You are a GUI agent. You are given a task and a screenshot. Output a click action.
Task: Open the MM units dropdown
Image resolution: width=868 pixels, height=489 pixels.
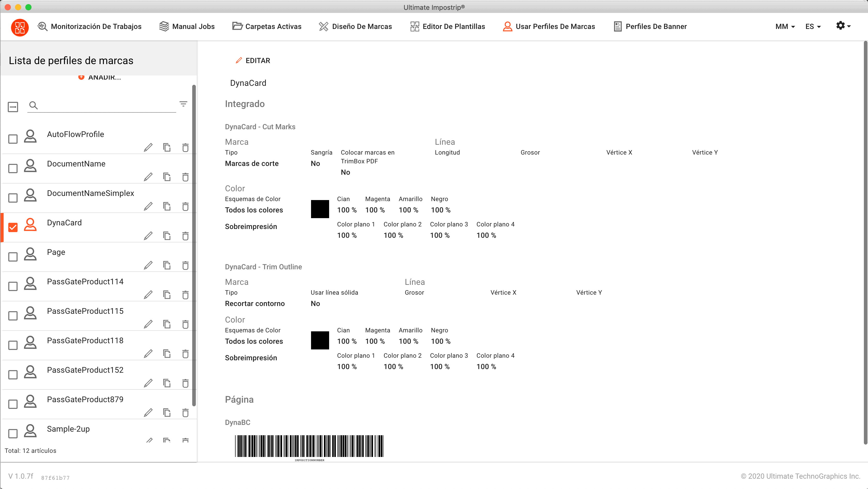click(785, 27)
